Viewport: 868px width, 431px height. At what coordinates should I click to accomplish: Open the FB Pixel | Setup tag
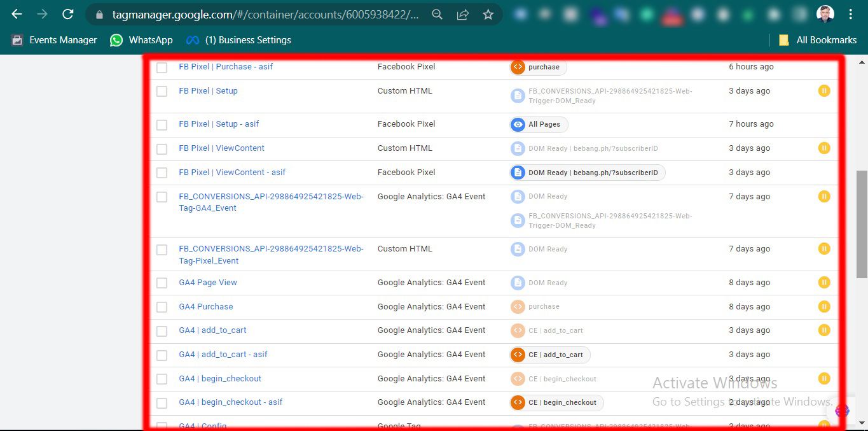click(x=208, y=91)
